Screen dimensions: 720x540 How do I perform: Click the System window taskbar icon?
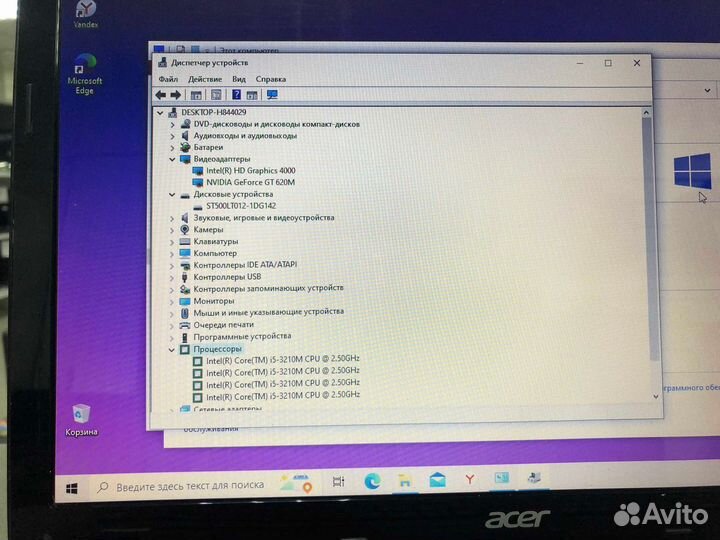tap(501, 478)
